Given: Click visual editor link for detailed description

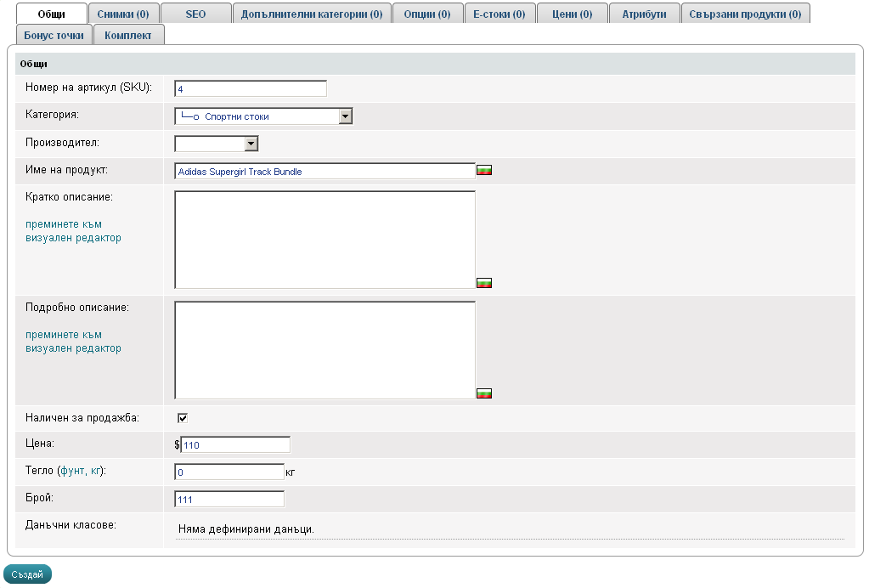Looking at the screenshot, I should pos(73,342).
